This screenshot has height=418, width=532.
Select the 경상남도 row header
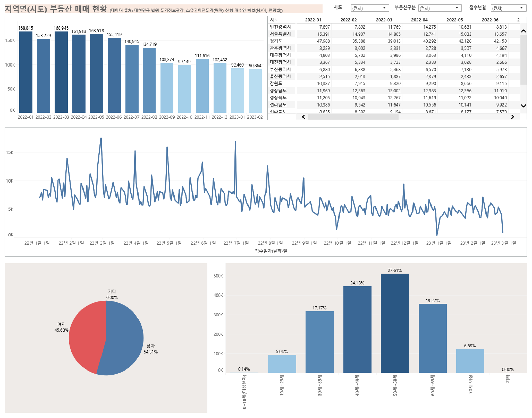click(x=278, y=91)
